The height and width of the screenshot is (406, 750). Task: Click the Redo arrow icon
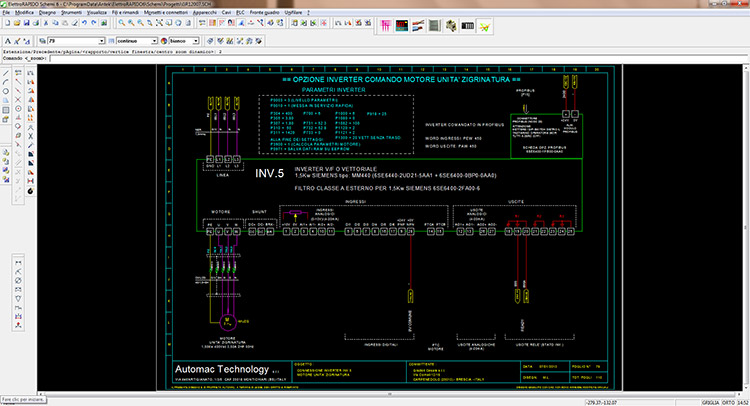[x=94, y=23]
